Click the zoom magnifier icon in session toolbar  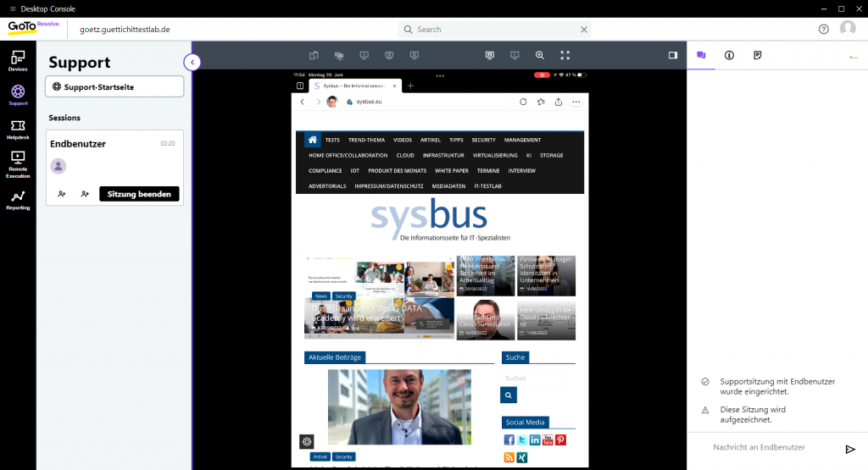(x=540, y=55)
